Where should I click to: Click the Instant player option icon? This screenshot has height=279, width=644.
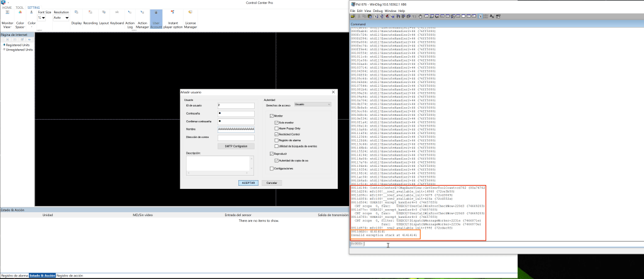click(174, 20)
